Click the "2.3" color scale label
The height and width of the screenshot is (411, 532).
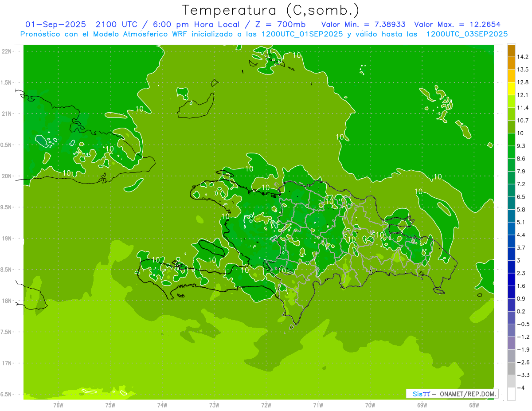pos(522,273)
